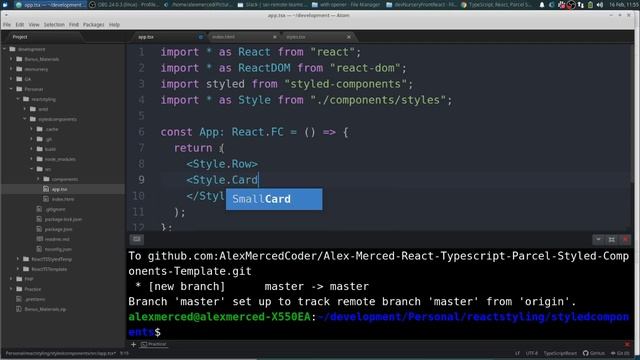The width and height of the screenshot is (640, 360).
Task: Collapse the styledcomponents folder
Action: (x=25, y=119)
